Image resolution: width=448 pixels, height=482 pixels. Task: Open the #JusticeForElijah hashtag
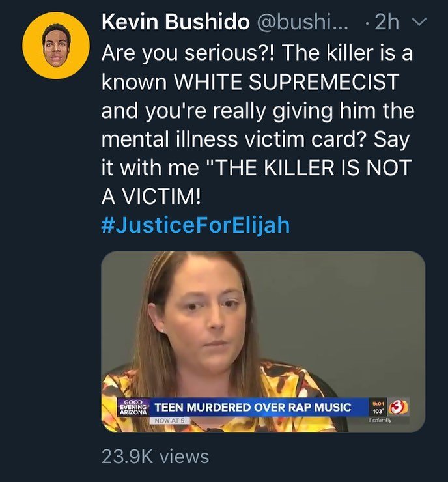click(195, 225)
